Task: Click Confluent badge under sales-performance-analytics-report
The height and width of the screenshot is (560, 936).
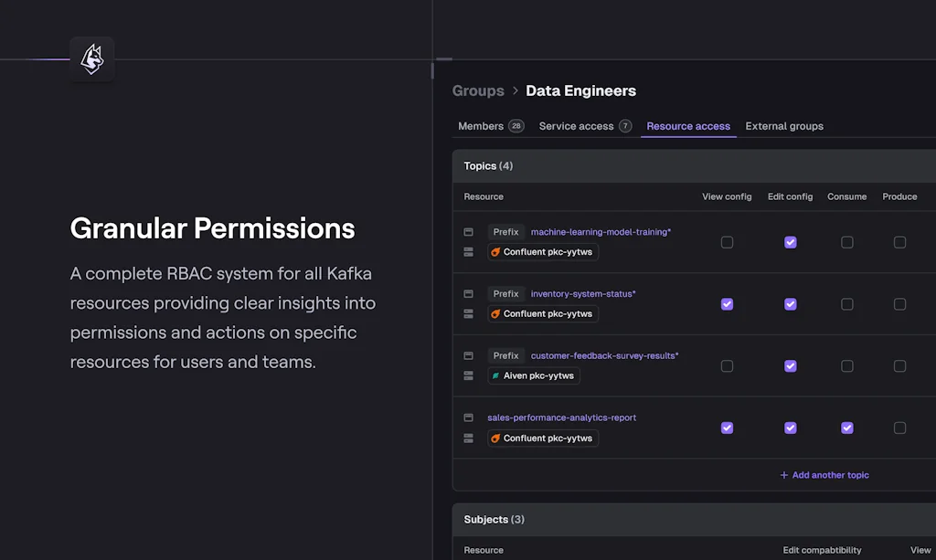Action: (x=542, y=438)
